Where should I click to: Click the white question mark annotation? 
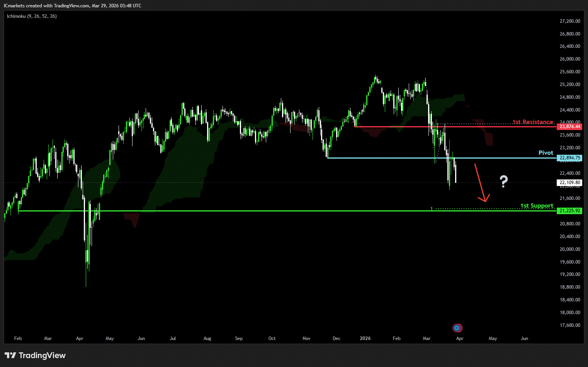click(x=503, y=181)
